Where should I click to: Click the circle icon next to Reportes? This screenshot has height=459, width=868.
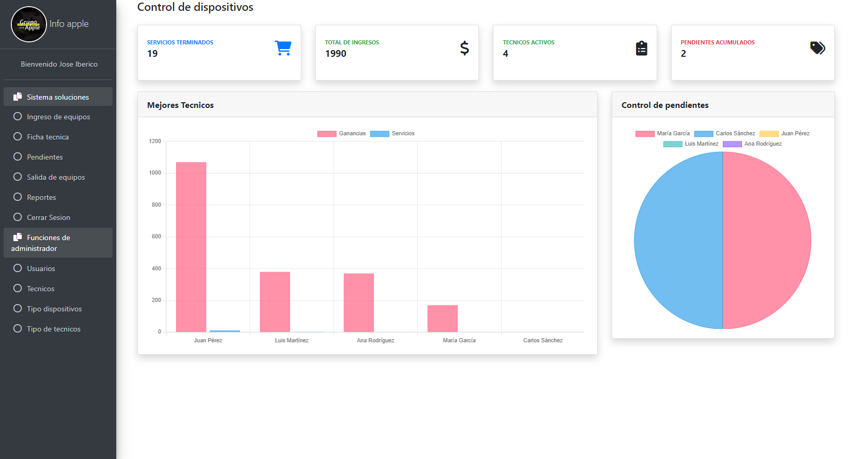point(18,197)
